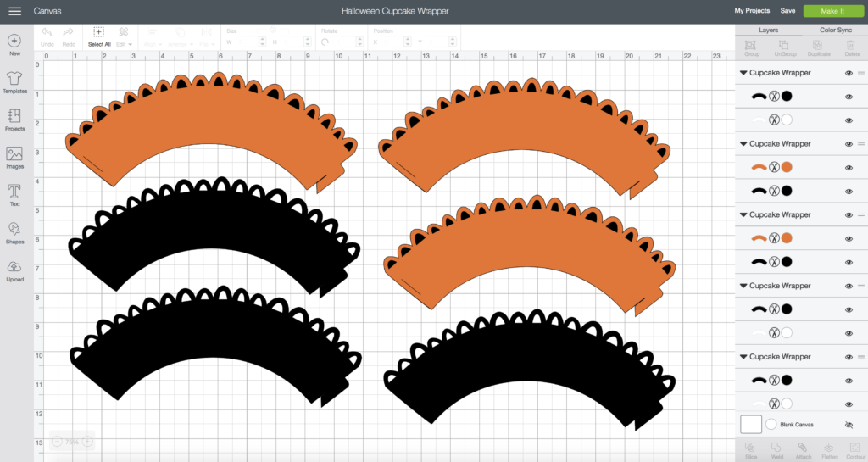868x462 pixels.
Task: Open the Align dropdown
Action: 153,36
